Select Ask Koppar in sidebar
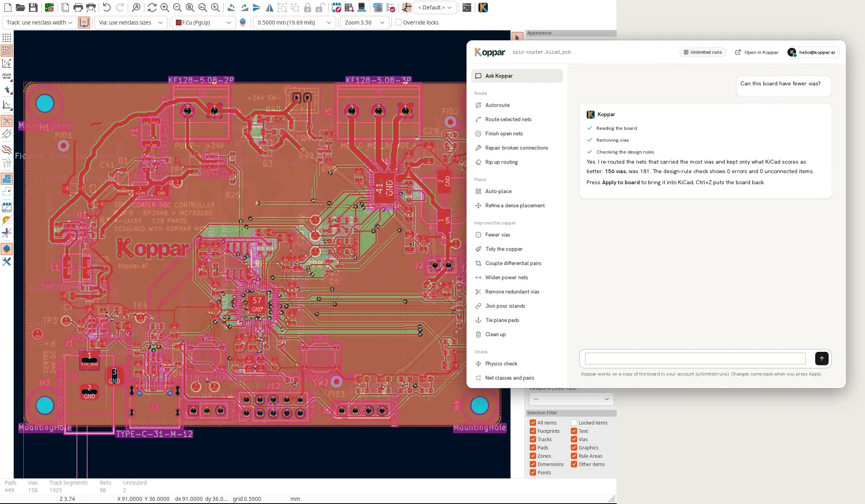865x504 pixels. [517, 76]
